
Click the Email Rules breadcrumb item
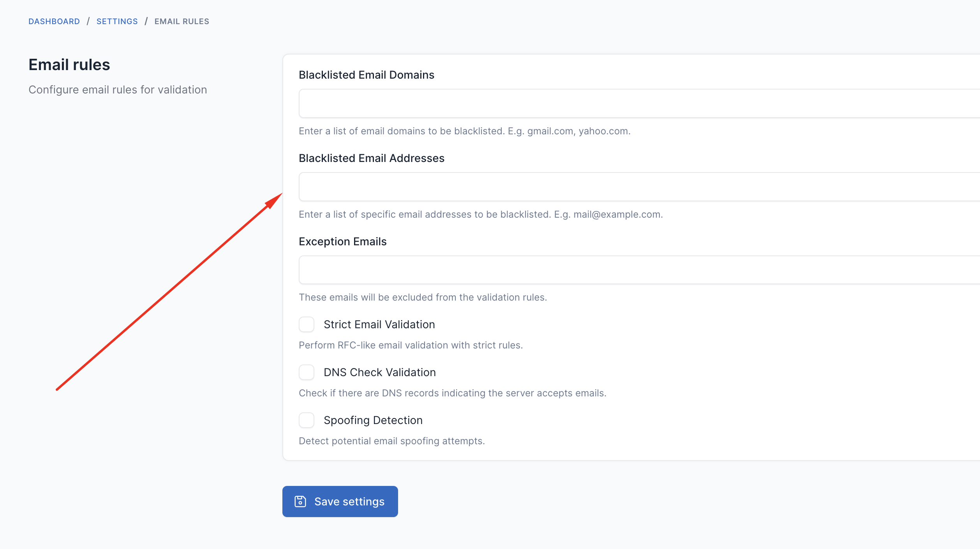coord(182,21)
